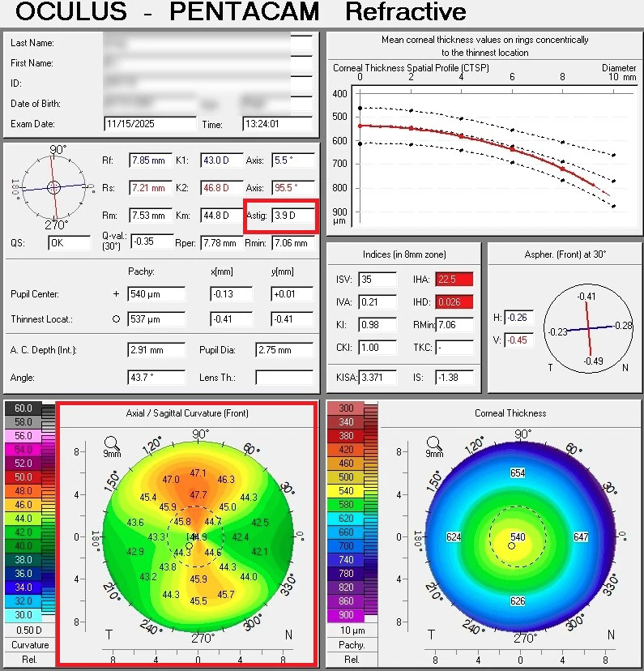This screenshot has width=644, height=671.
Task: Click the Angle field showing 43.7°
Action: pyautogui.click(x=156, y=378)
